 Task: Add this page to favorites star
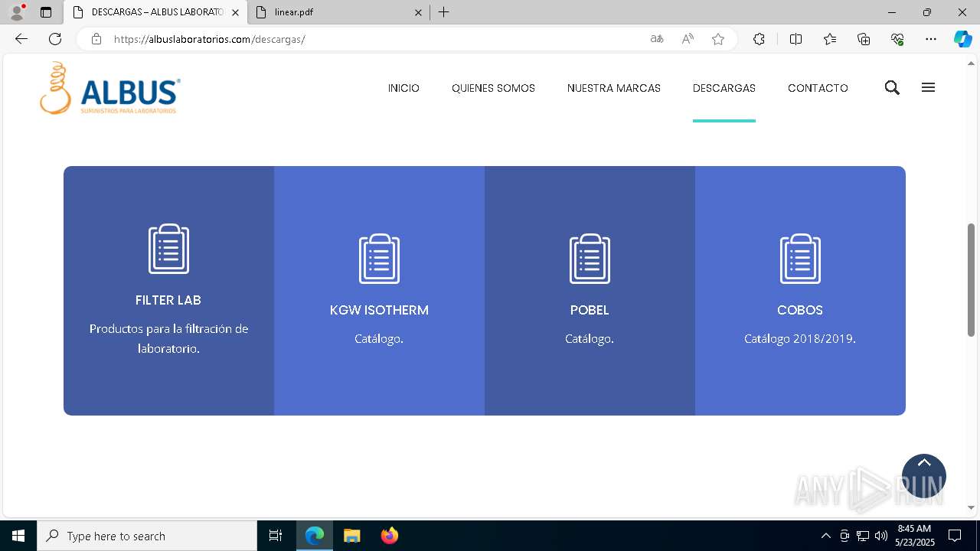[x=718, y=39]
